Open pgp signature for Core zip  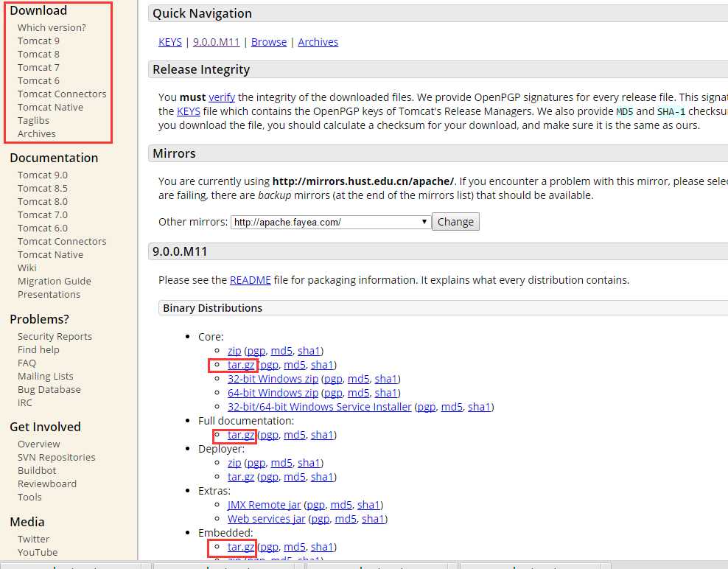[256, 351]
